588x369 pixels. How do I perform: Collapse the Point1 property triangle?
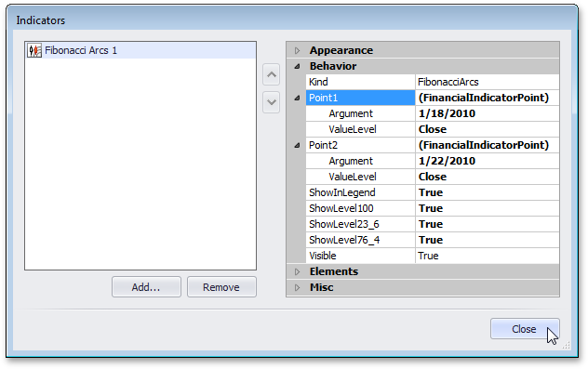297,98
